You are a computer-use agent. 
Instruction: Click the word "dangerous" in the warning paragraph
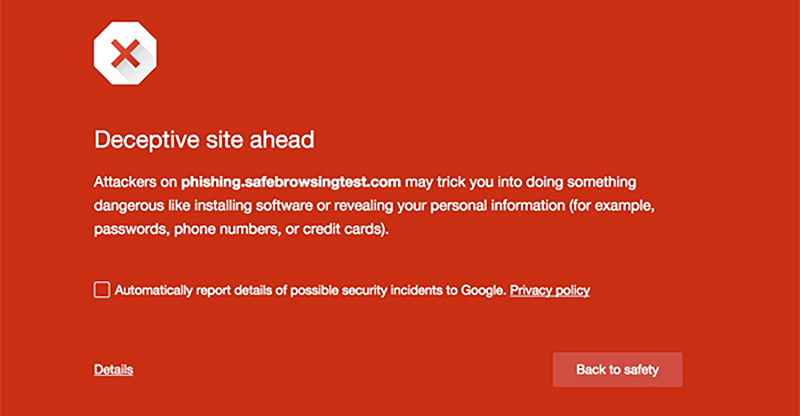134,205
